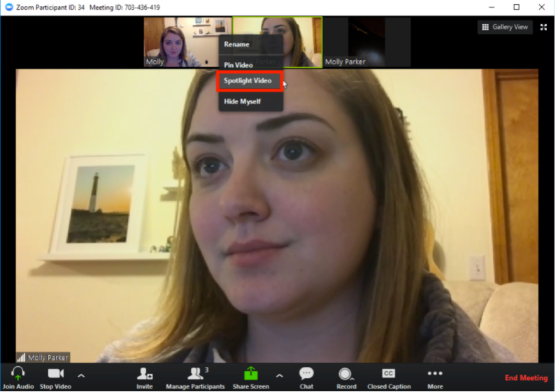Select Molly's video thumbnail at top left

[x=173, y=41]
